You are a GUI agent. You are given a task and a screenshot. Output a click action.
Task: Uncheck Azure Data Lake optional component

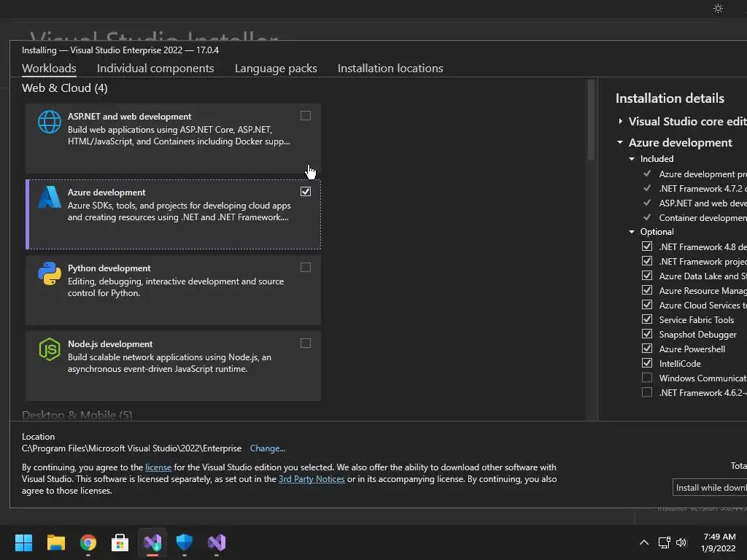pos(646,275)
